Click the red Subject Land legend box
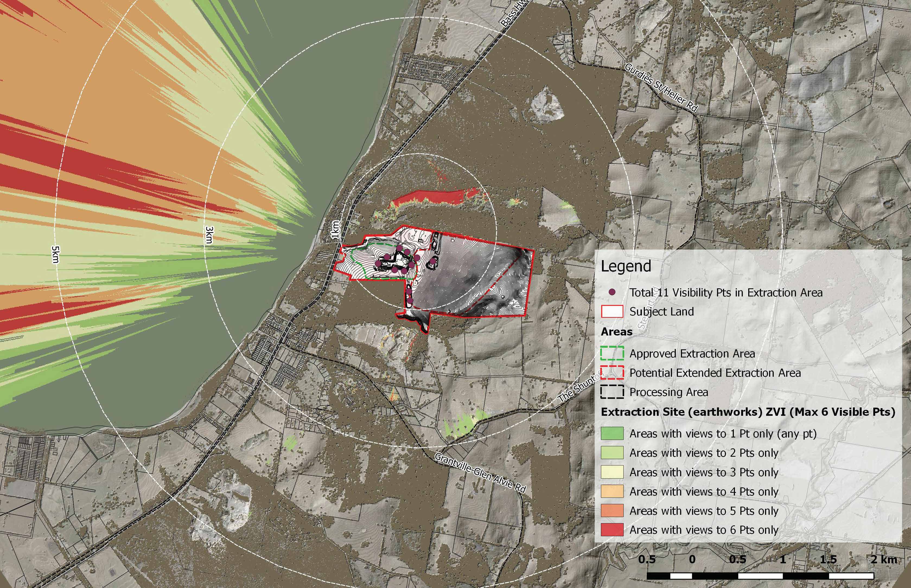 point(612,311)
